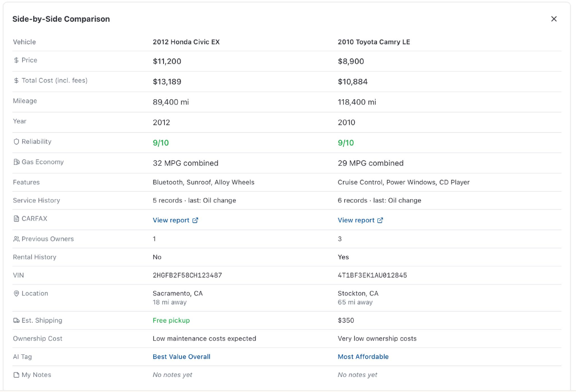Select the 2012 Honda Civic EX header
This screenshot has height=392, width=576.
pyautogui.click(x=186, y=42)
